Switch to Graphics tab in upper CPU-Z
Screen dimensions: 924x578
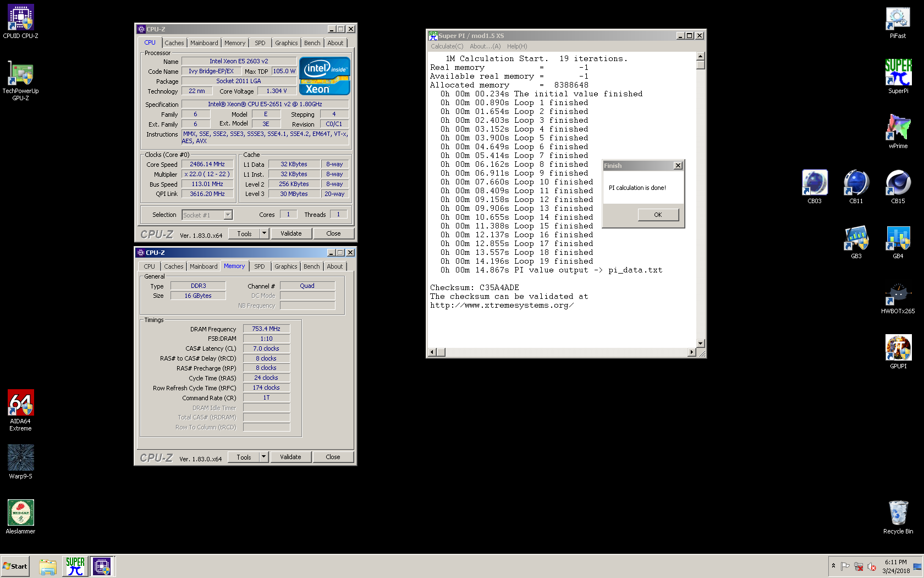pyautogui.click(x=286, y=43)
